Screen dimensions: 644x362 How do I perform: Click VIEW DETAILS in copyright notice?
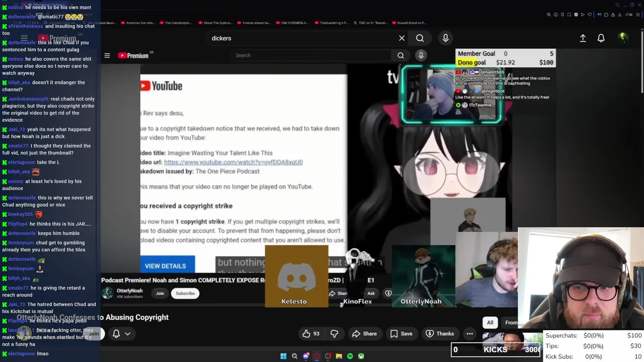[x=166, y=265]
